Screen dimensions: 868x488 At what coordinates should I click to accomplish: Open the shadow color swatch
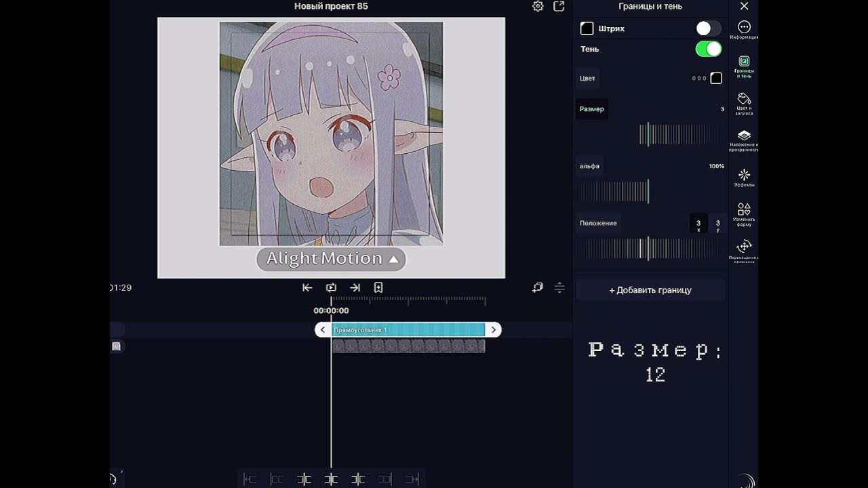(716, 78)
